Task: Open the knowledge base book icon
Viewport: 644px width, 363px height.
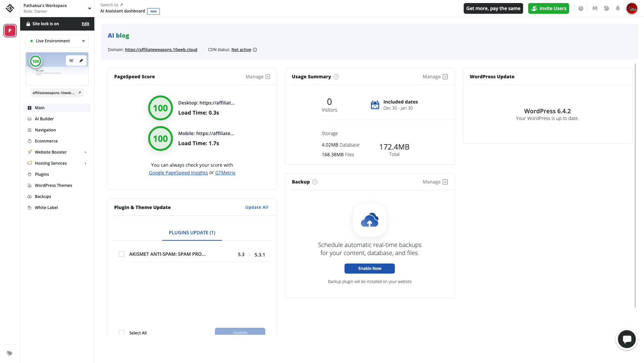Action: 595,8
